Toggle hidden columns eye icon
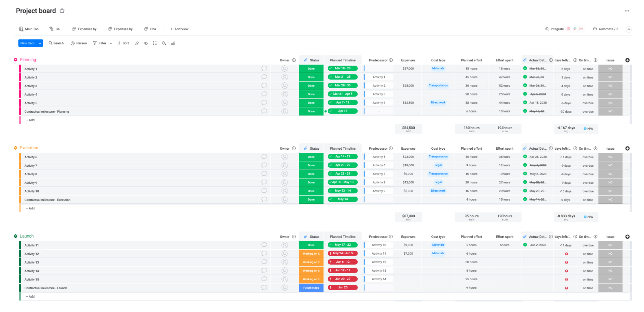The height and width of the screenshot is (312, 644). pyautogui.click(x=146, y=43)
